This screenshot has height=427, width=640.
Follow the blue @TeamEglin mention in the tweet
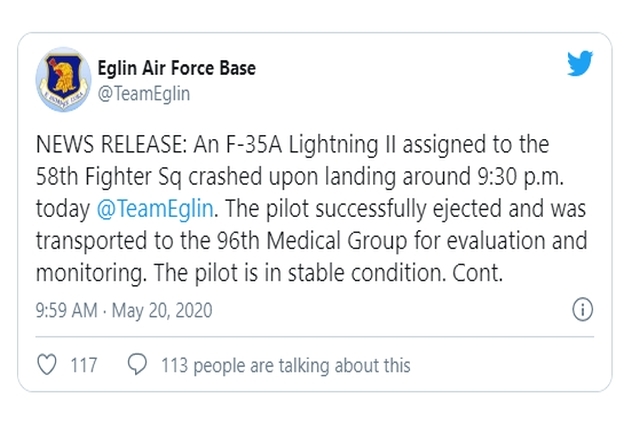pos(155,209)
